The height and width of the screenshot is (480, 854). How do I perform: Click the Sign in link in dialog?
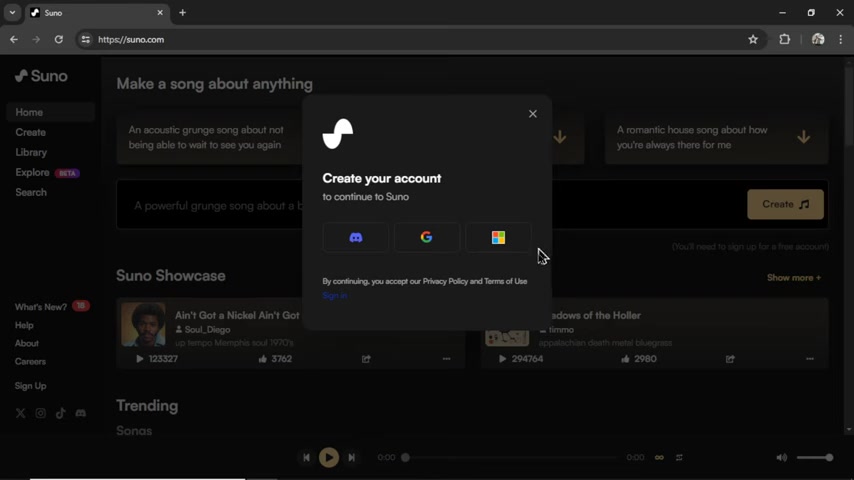click(x=334, y=295)
